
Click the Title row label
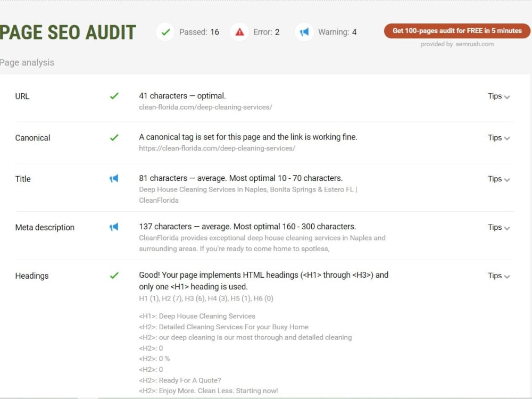click(x=23, y=179)
